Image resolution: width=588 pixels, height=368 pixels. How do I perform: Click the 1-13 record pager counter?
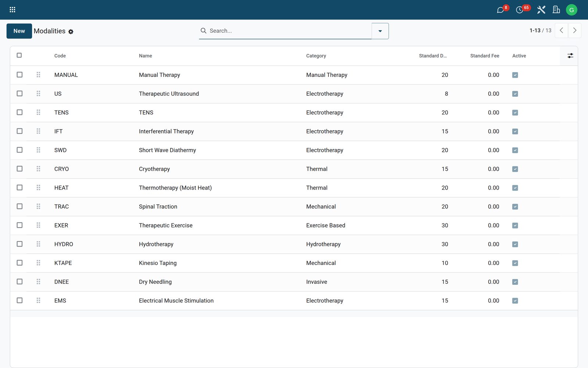click(x=535, y=31)
